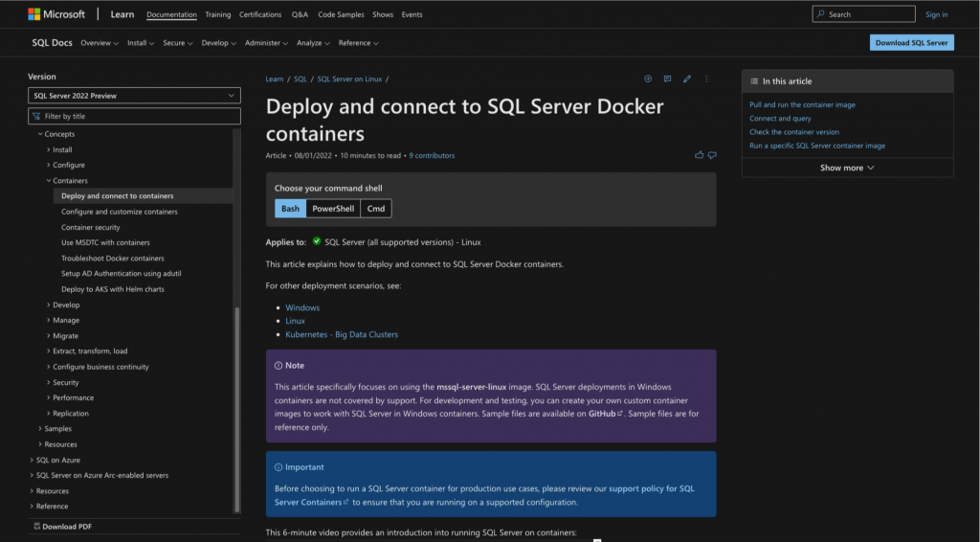
Task: Open the Develop dropdown in SQL Docs bar
Action: (x=219, y=43)
